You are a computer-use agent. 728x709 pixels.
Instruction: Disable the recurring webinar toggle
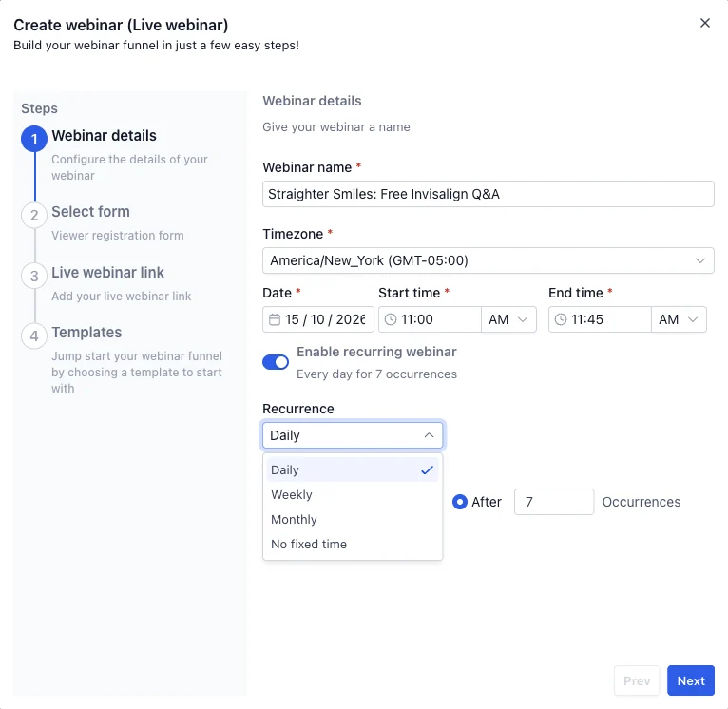pos(276,362)
